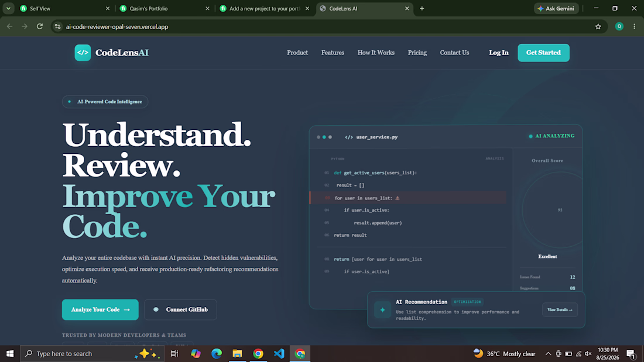Viewport: 644px width, 362px height.
Task: Click the AI-Powered Code Intelligence badge
Action: pos(105,102)
